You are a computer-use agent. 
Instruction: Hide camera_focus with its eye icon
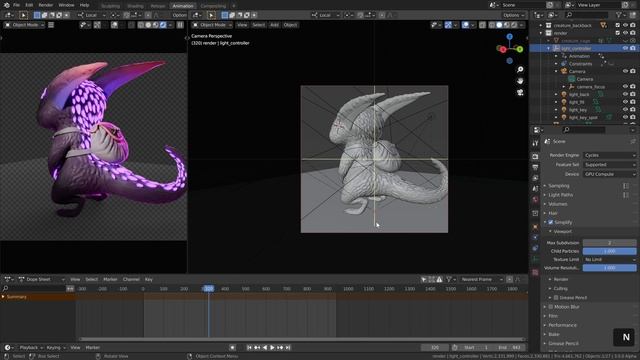[x=625, y=87]
